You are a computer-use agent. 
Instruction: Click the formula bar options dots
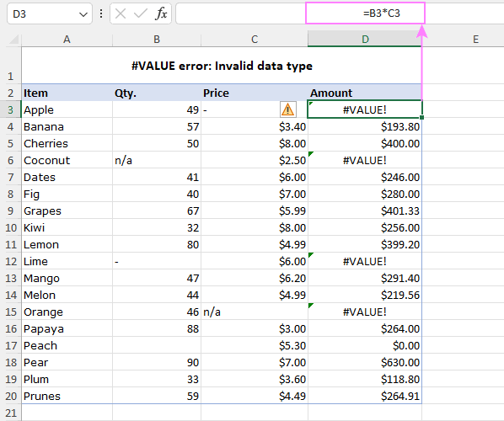[x=101, y=13]
